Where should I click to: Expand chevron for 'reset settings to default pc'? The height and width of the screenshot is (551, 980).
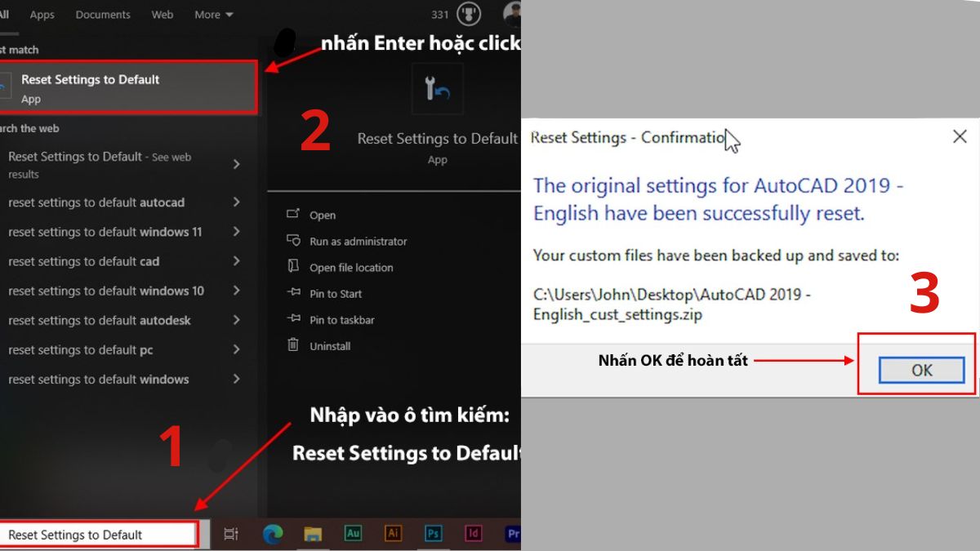click(236, 349)
